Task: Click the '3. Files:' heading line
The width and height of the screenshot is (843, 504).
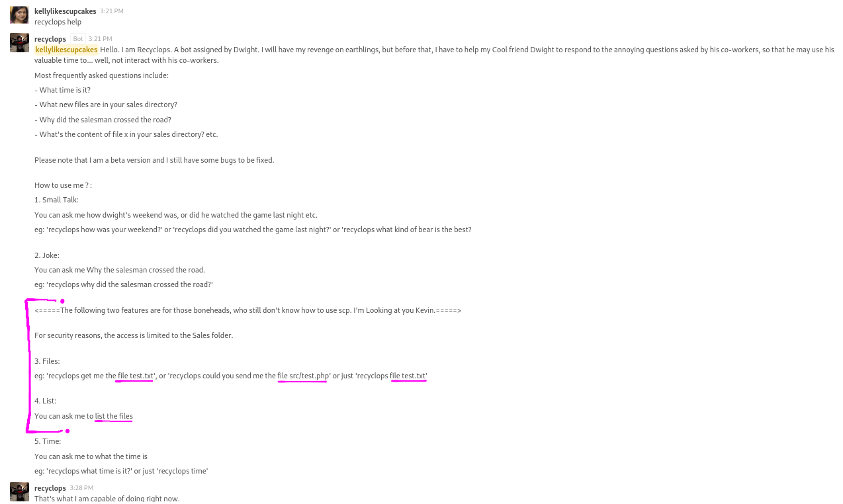Action: (47, 361)
